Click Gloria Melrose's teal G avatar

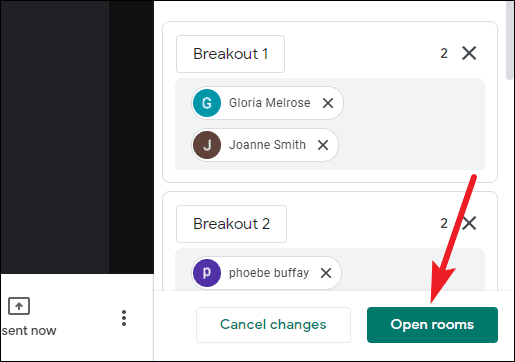[x=207, y=103]
